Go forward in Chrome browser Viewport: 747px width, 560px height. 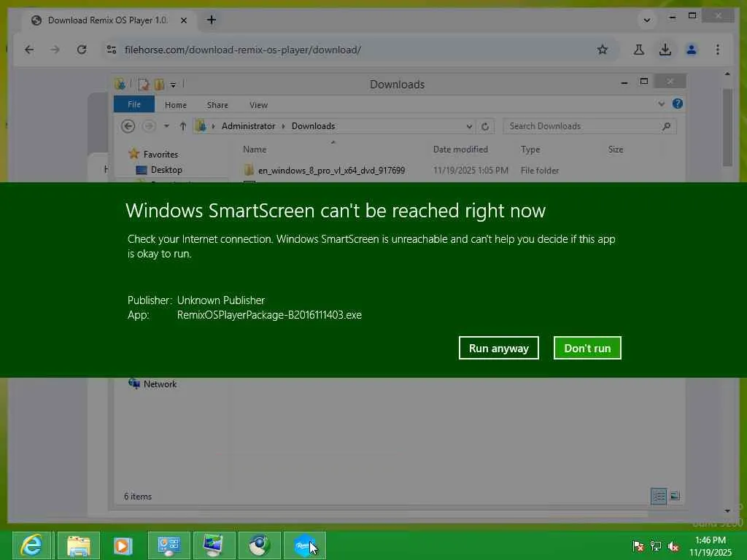coord(55,50)
